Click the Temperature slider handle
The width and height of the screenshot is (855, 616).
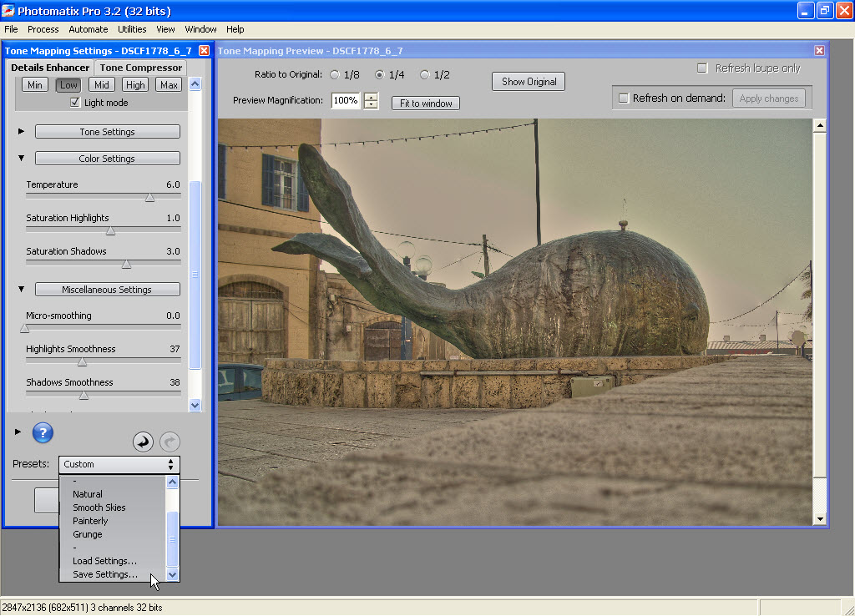(x=149, y=198)
